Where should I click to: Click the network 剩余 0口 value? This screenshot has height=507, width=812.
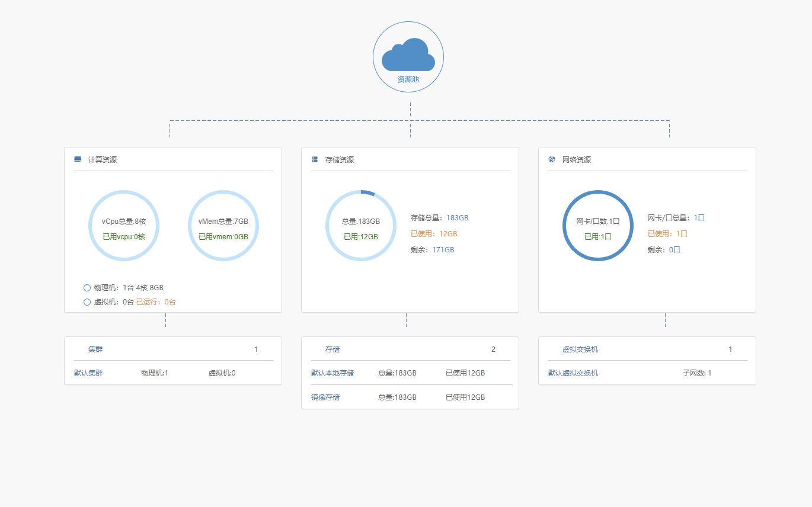pos(674,250)
